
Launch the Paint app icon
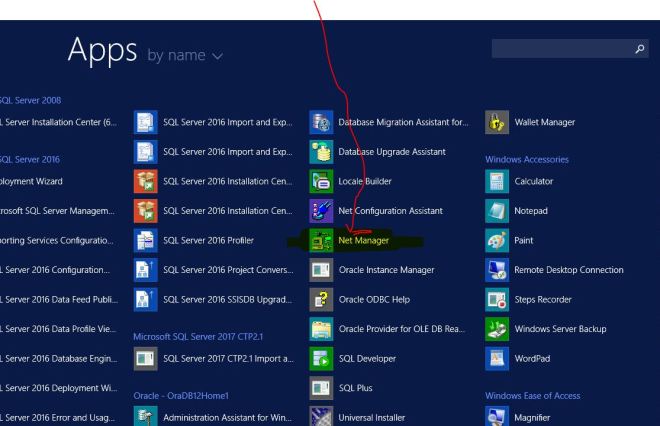click(496, 241)
